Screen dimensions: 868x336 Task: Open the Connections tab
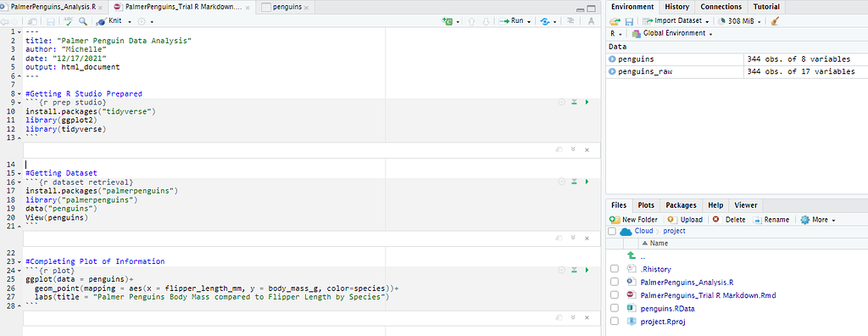(x=721, y=7)
